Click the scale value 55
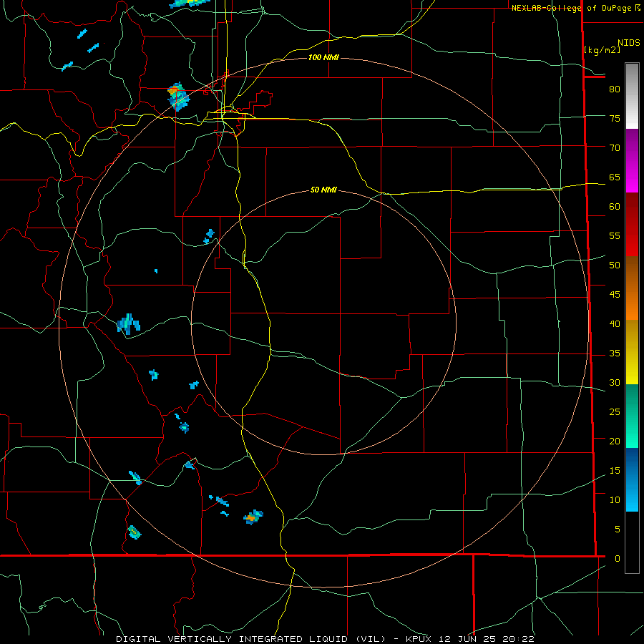644x644 pixels. click(x=615, y=235)
